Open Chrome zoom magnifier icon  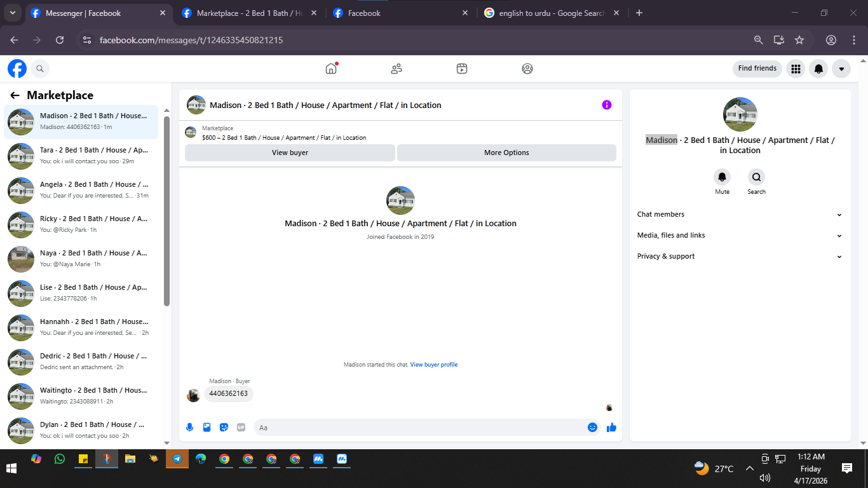click(758, 40)
